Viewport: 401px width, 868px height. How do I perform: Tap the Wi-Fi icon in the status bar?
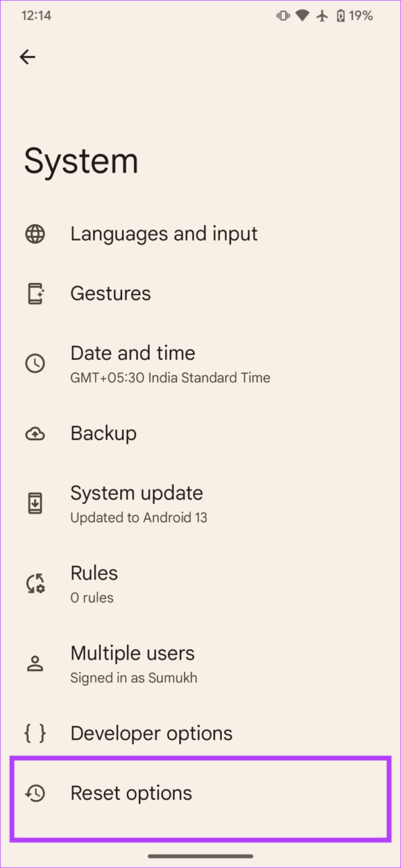[x=302, y=15]
